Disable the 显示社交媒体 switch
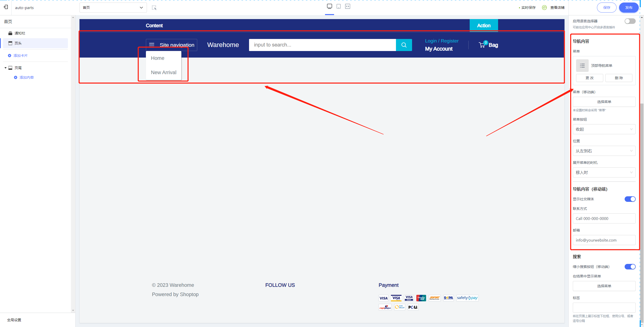Viewport: 644px width, 327px height. point(630,199)
